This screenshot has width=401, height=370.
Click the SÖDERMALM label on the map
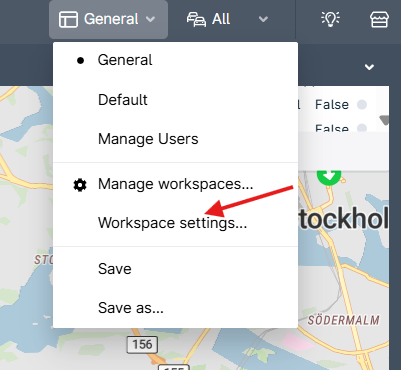(343, 320)
